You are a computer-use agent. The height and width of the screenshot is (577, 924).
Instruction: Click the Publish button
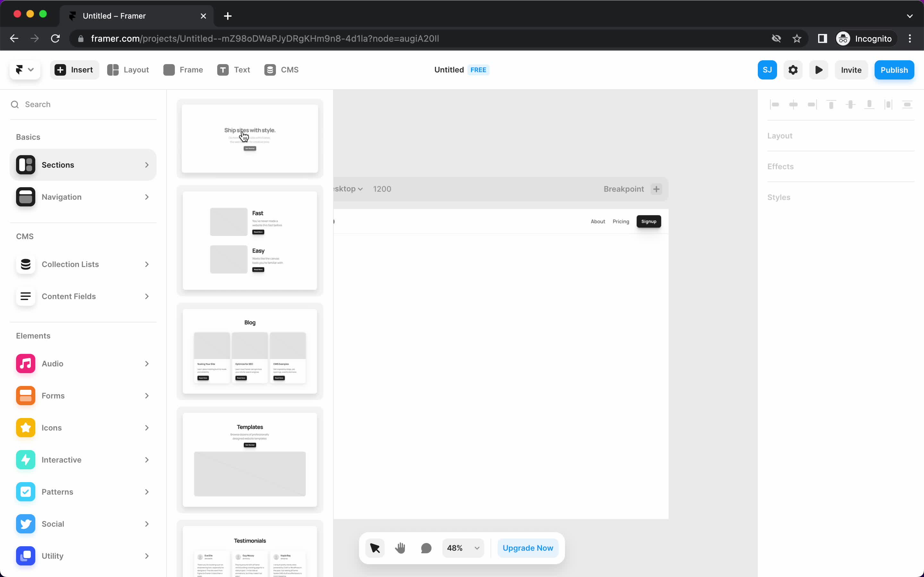[894, 70]
